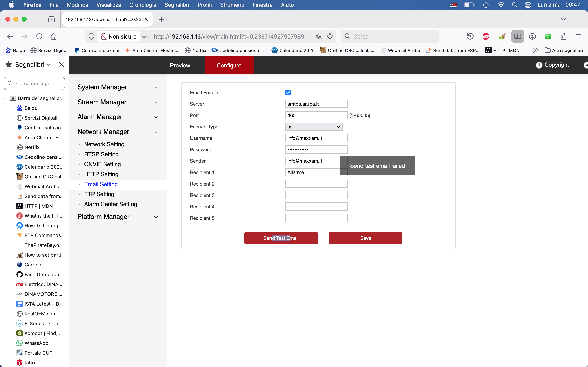
Task: Open the FTP Setting page
Action: tap(99, 194)
